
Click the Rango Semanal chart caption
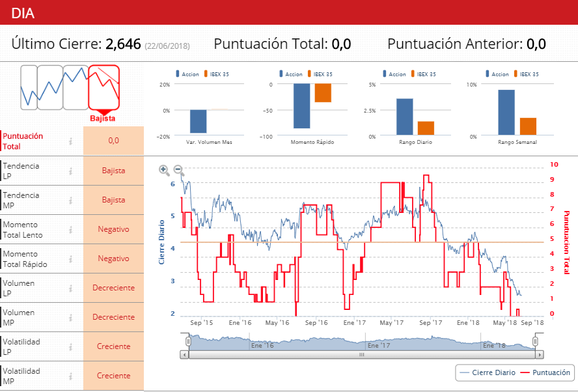point(517,142)
